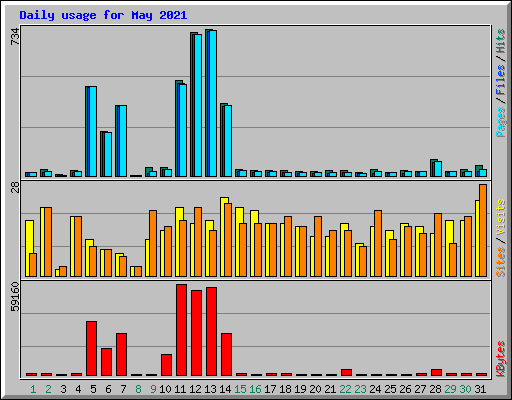This screenshot has height=400, width=512.
Task: Click the orange visits bar for day 20
Action: (x=318, y=246)
